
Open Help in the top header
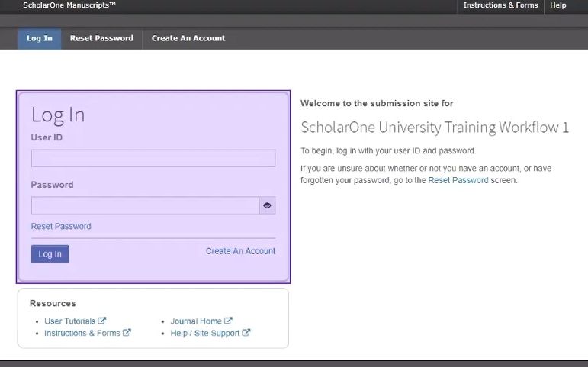coord(558,5)
